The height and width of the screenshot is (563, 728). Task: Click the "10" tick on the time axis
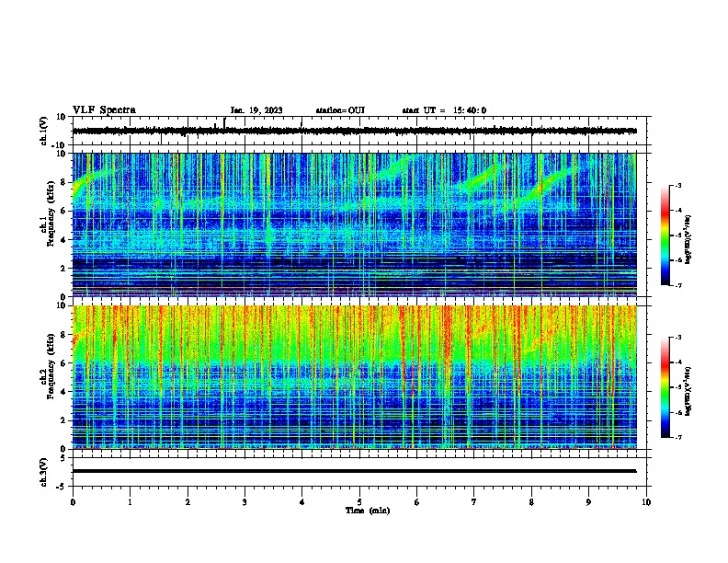[646, 502]
